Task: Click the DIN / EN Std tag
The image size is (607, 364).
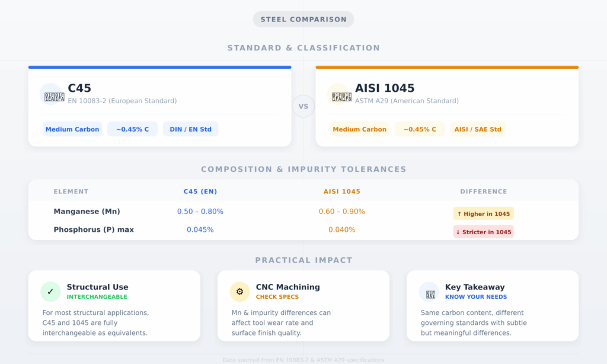Action: point(190,129)
